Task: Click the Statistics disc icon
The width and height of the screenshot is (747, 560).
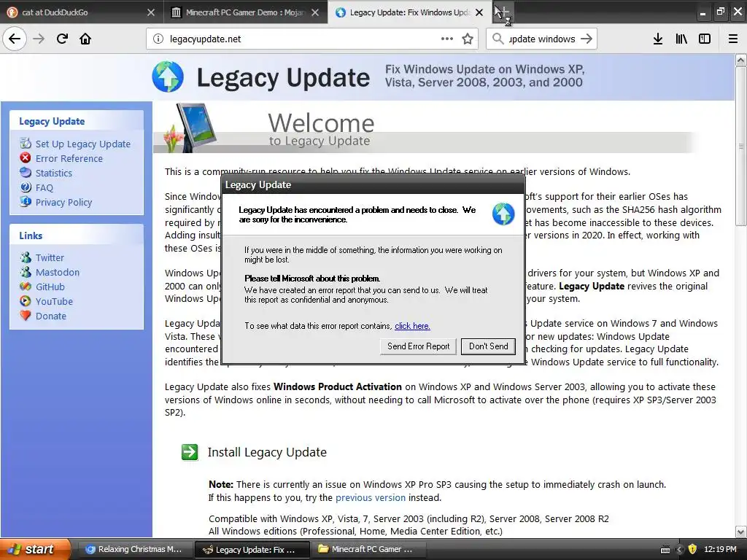Action: pos(26,172)
